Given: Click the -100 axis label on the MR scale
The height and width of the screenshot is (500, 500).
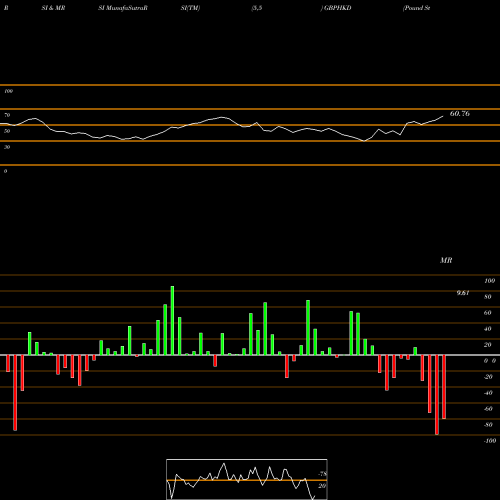Looking at the screenshot, I should tap(490, 441).
